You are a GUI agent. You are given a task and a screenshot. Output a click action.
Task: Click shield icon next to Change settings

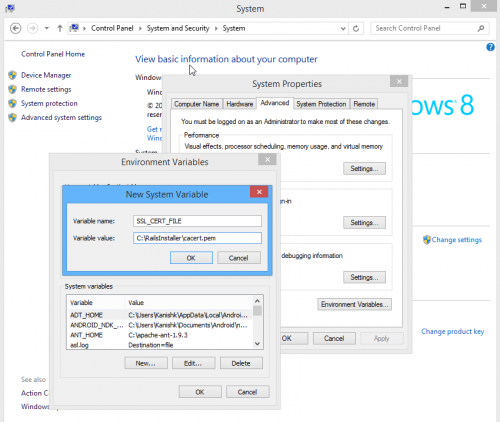tap(427, 240)
